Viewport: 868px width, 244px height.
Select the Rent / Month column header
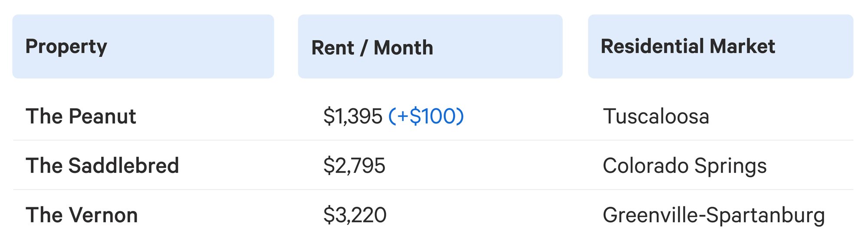click(430, 46)
